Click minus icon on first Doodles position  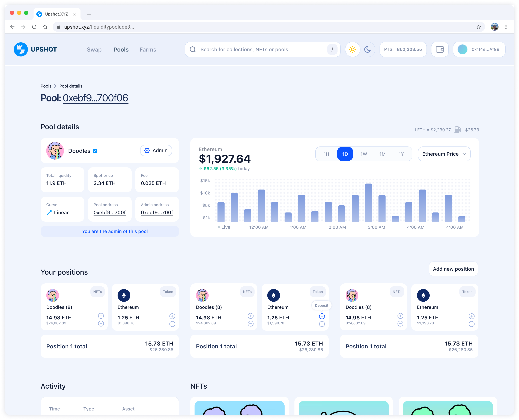101,323
